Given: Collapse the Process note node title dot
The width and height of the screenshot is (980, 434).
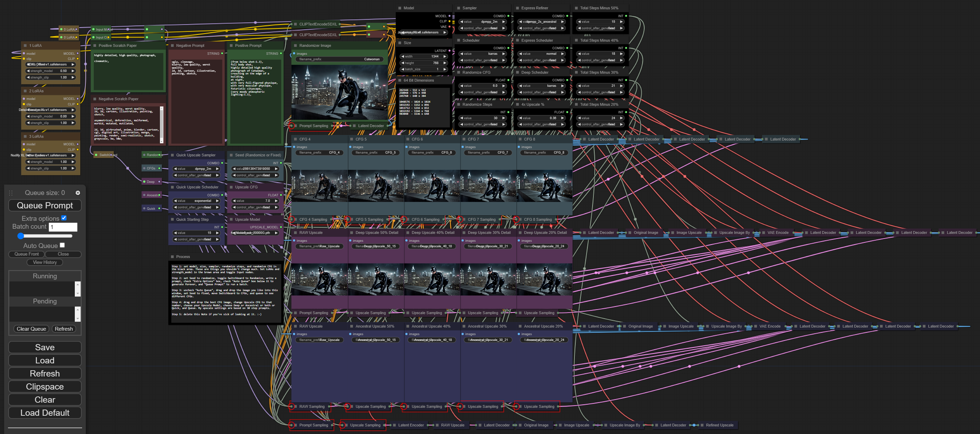Looking at the screenshot, I should tap(172, 257).
